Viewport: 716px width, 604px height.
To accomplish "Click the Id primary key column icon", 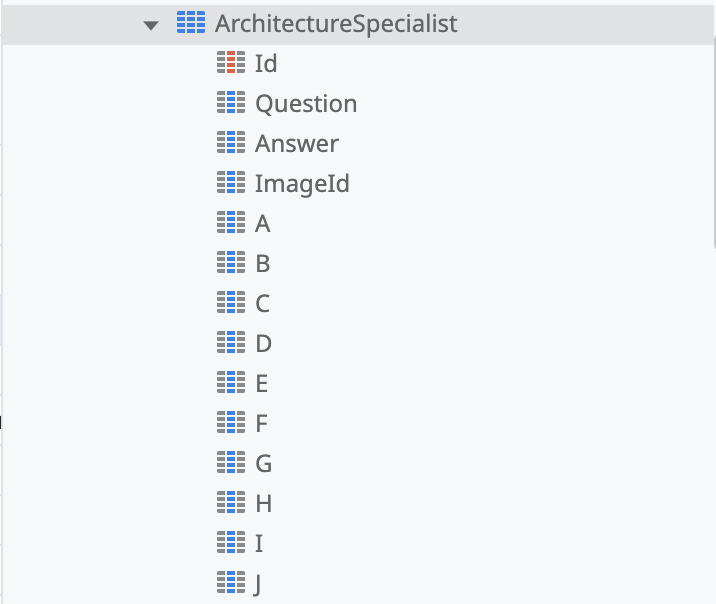I will [x=231, y=64].
